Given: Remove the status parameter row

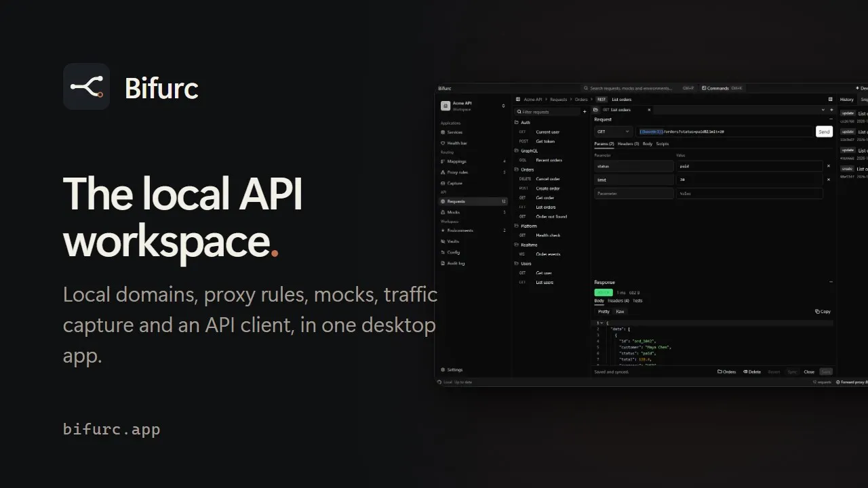Looking at the screenshot, I should [828, 166].
